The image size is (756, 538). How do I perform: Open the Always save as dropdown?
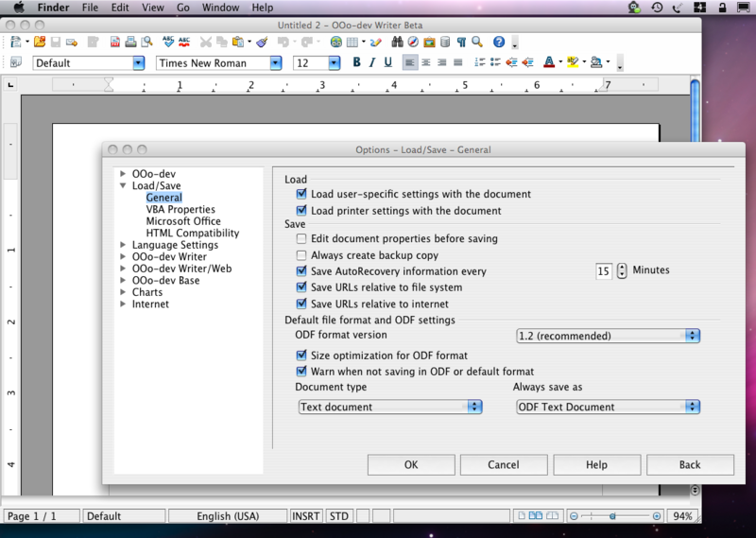pos(608,407)
